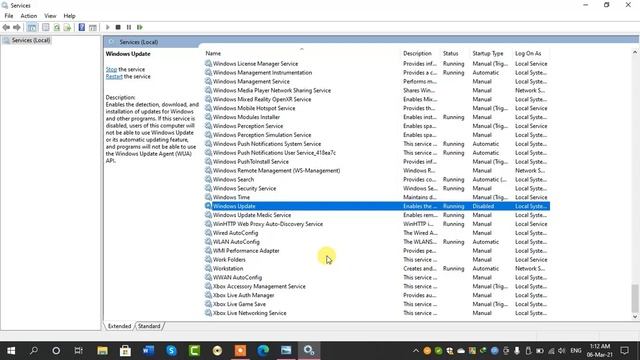640x360 pixels.
Task: Open Microsoft Store from the taskbar
Action: pyautogui.click(x=125, y=351)
